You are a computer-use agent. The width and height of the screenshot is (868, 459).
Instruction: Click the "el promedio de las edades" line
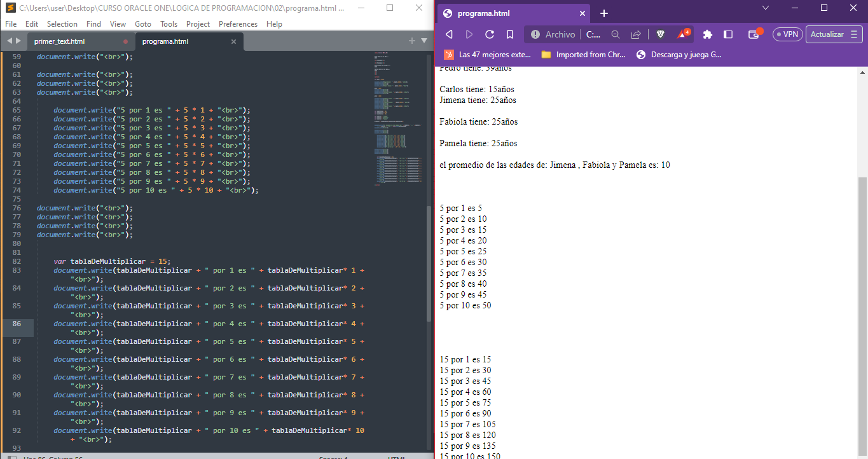[x=555, y=165]
